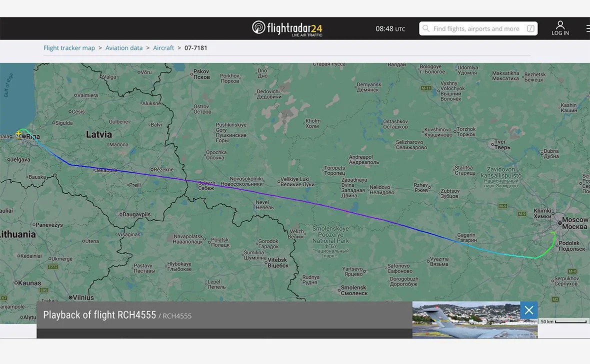Click the Moscow city marker
The image size is (590, 364).
pos(559,223)
